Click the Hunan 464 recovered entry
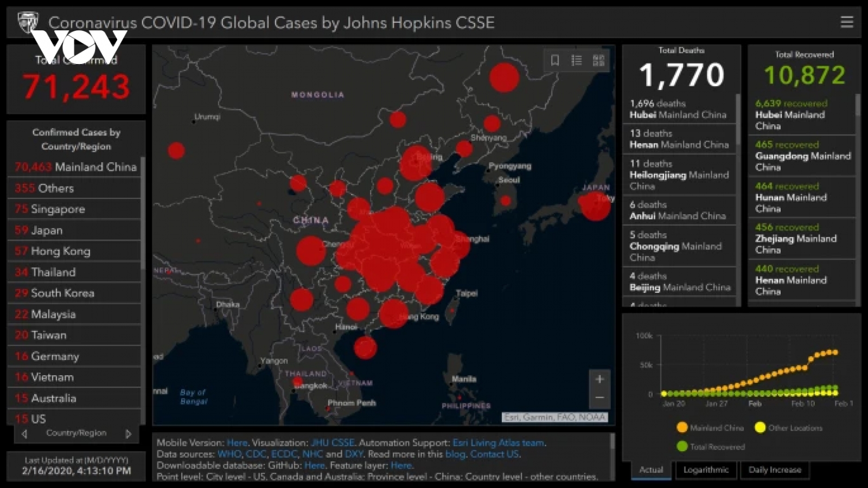Image resolution: width=868 pixels, height=488 pixels. [802, 197]
